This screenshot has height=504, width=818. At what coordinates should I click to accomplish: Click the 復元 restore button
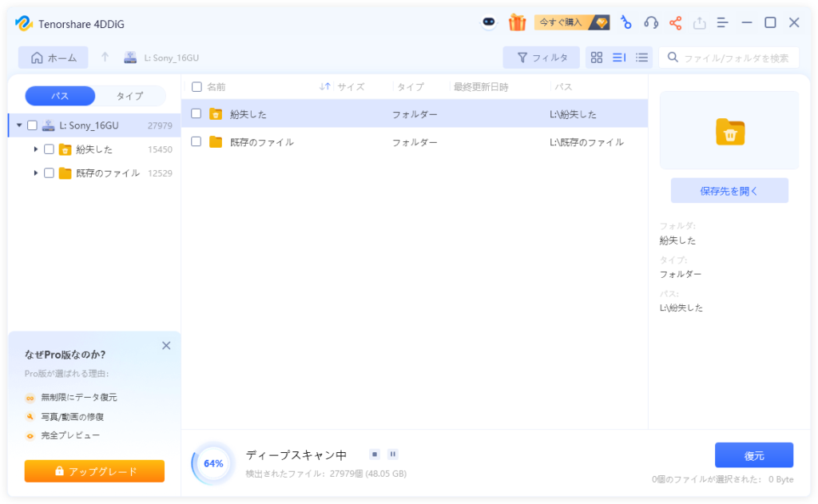pos(753,455)
